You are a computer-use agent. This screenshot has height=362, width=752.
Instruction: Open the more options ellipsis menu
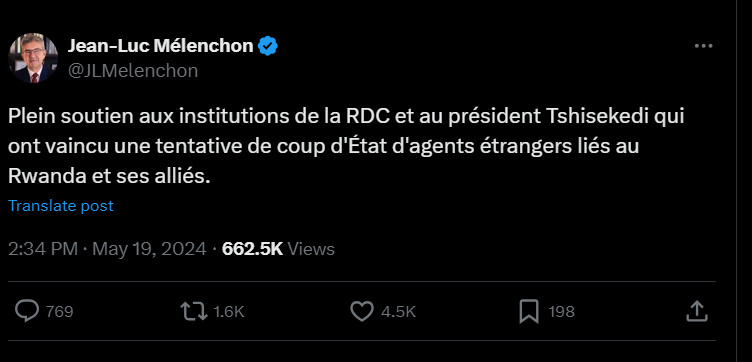704,46
